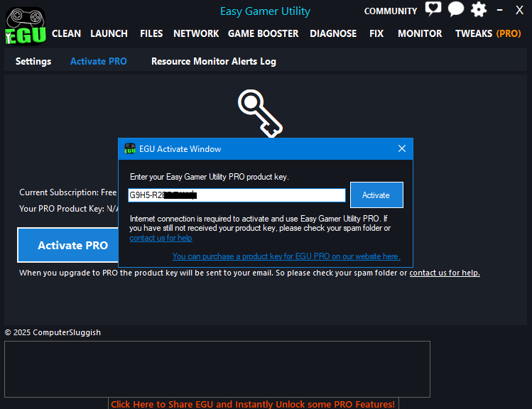This screenshot has height=409, width=532.
Task: Click the Easy Gamer Utility title text
Action: 266,11
